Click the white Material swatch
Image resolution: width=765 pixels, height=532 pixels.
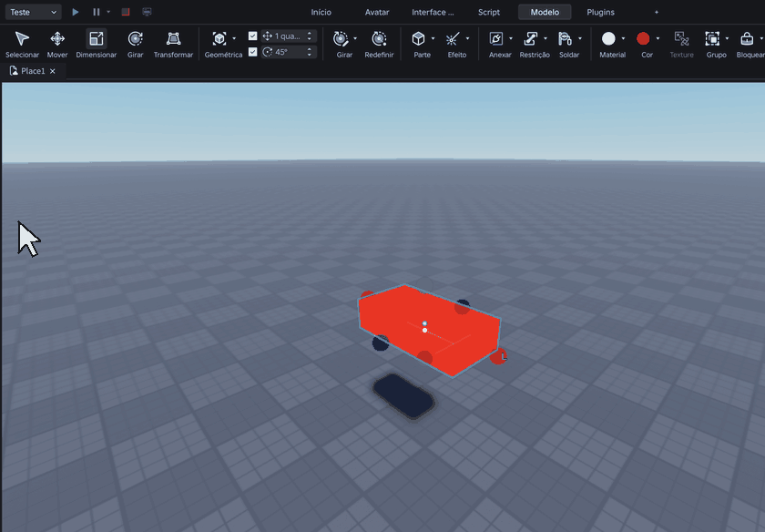(x=608, y=38)
